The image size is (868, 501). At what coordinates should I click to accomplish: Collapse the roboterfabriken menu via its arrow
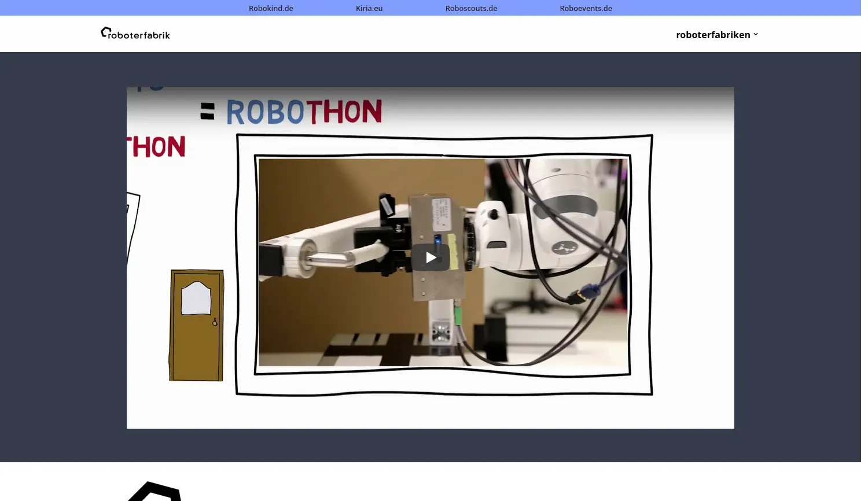point(756,34)
